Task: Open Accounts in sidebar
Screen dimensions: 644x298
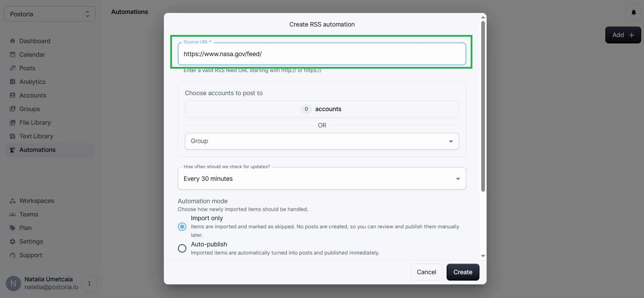Action: point(50,95)
